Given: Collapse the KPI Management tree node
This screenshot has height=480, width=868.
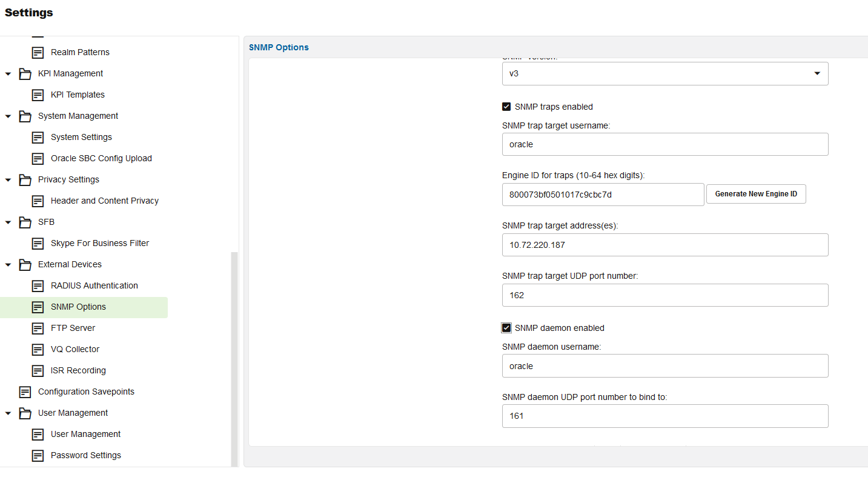Looking at the screenshot, I should (x=8, y=74).
